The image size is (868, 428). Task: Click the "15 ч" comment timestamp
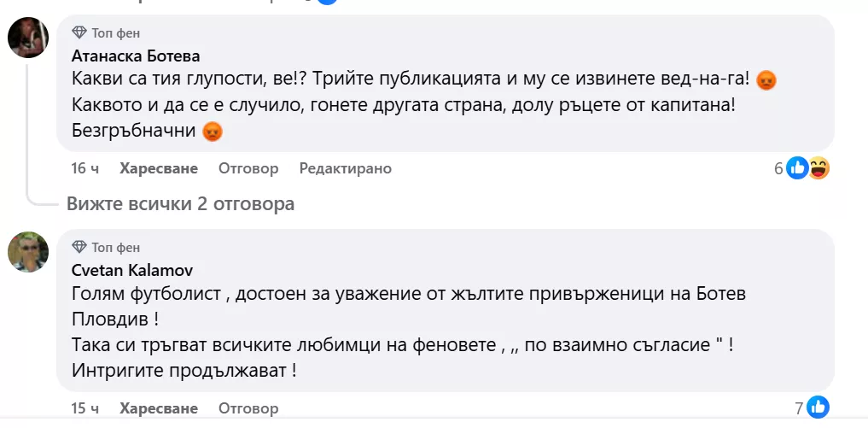[84, 407]
